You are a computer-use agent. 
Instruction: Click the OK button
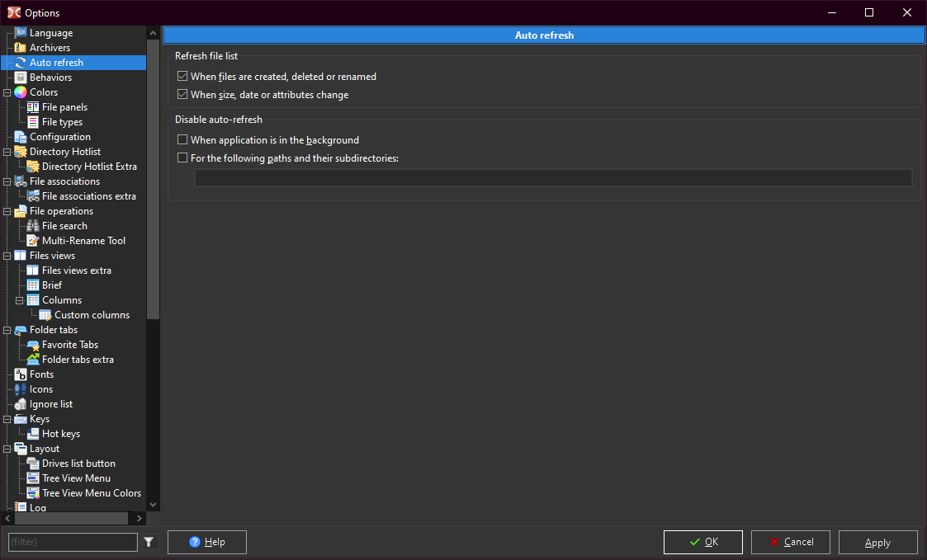(703, 542)
